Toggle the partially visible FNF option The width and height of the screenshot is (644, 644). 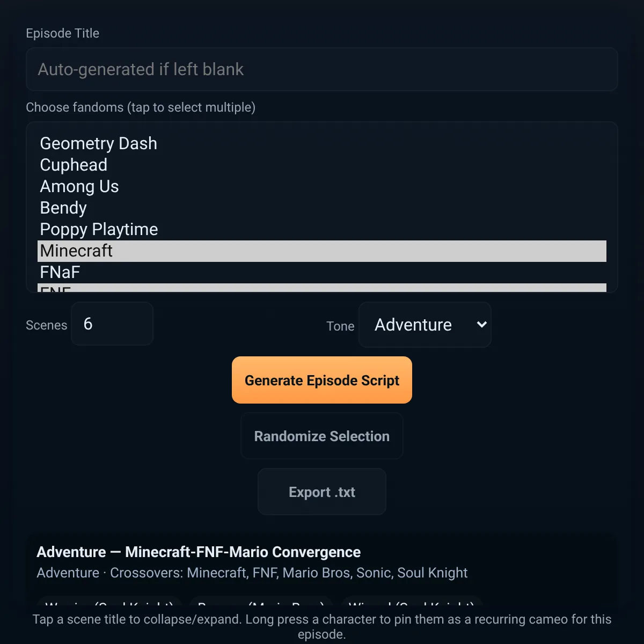[322, 288]
